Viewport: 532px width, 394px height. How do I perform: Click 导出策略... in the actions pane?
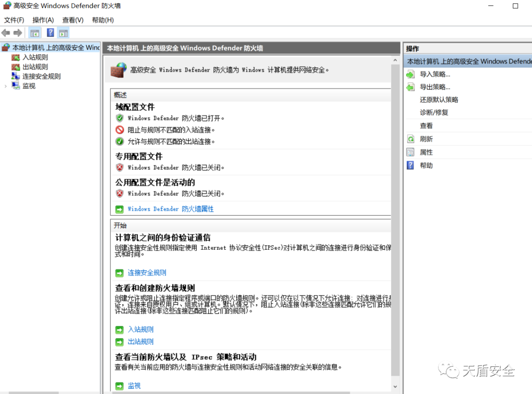coord(435,87)
